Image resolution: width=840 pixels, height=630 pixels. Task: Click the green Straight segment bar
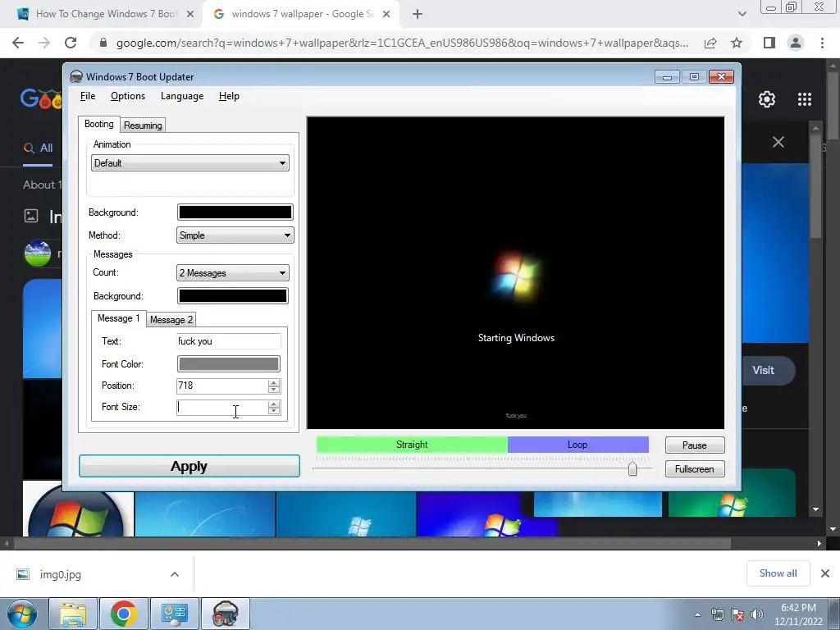point(412,445)
